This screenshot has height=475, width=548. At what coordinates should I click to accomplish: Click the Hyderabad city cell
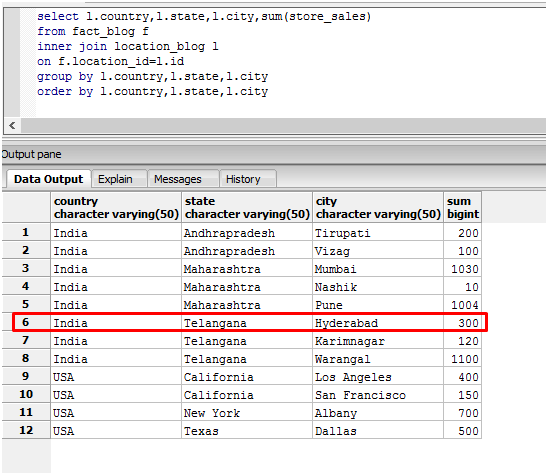tap(378, 322)
